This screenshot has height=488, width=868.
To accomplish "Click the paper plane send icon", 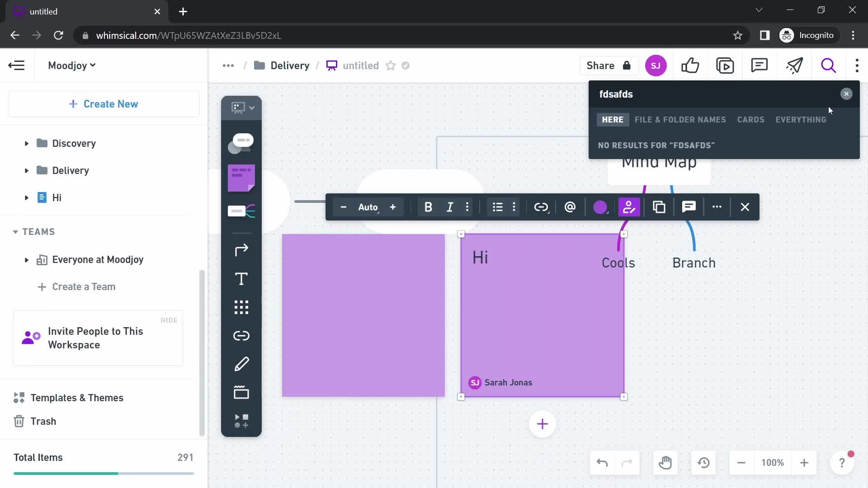I will (x=794, y=66).
